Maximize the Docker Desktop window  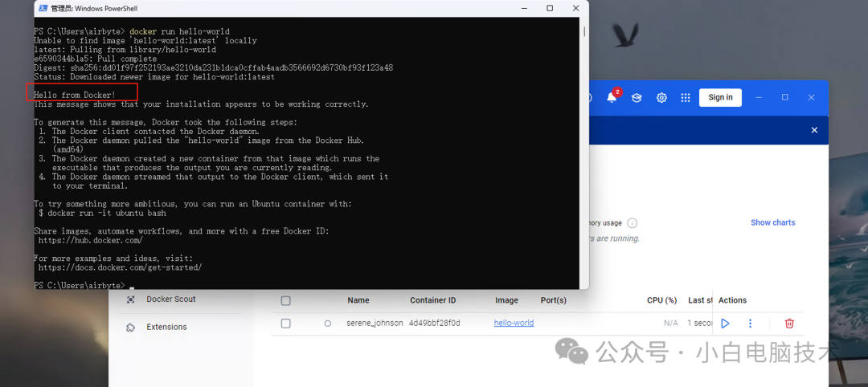point(784,97)
